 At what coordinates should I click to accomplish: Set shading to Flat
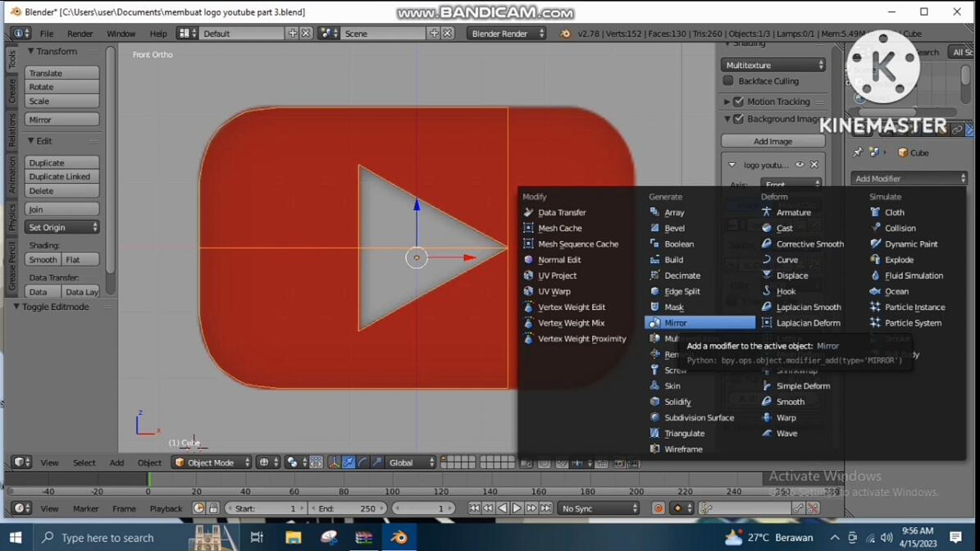(80, 259)
